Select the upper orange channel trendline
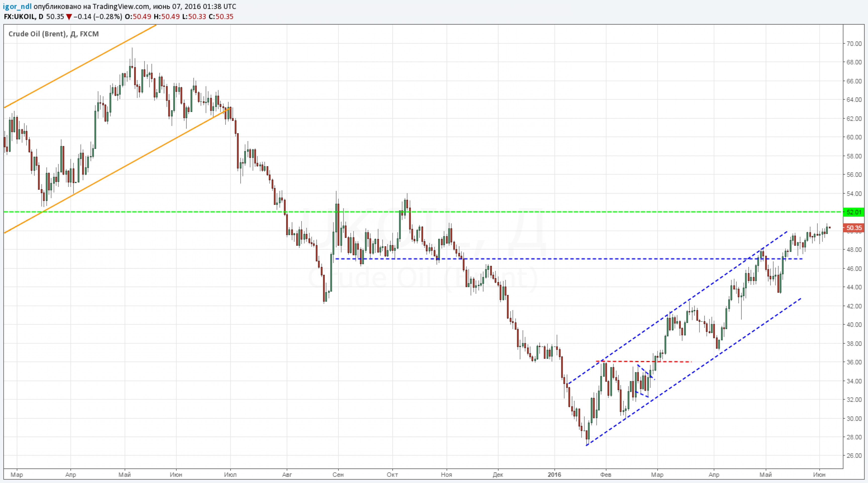Image resolution: width=868 pixels, height=483 pixels. [x=81, y=66]
